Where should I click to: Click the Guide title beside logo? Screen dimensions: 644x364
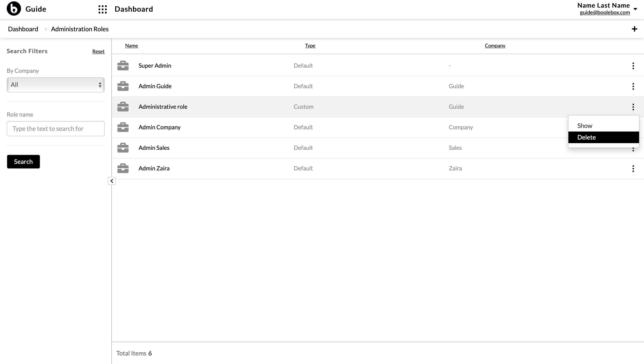coord(36,9)
